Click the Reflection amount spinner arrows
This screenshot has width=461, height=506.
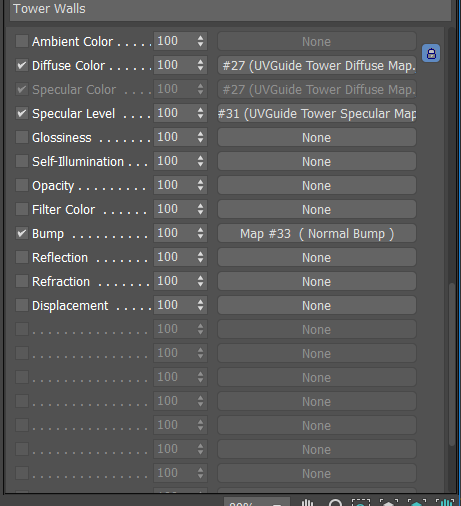[200, 257]
